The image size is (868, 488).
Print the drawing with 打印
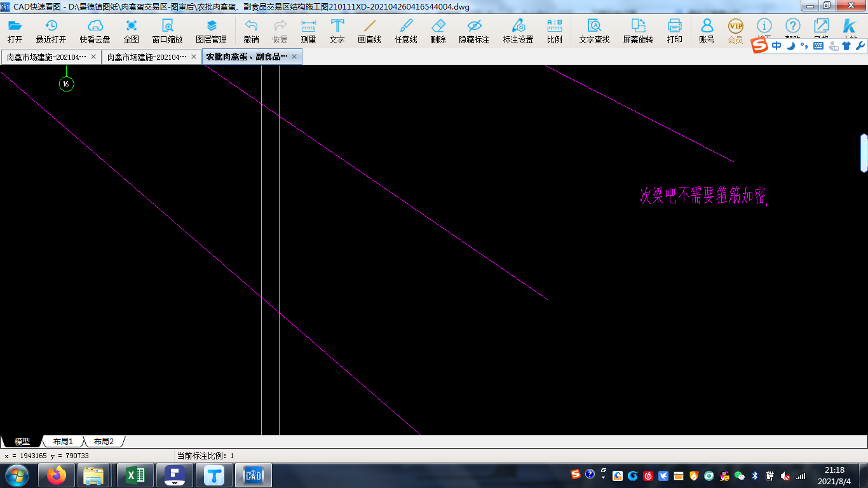(x=674, y=31)
